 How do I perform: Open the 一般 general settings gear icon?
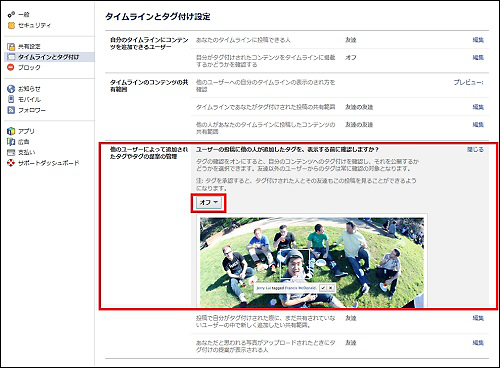[x=11, y=14]
